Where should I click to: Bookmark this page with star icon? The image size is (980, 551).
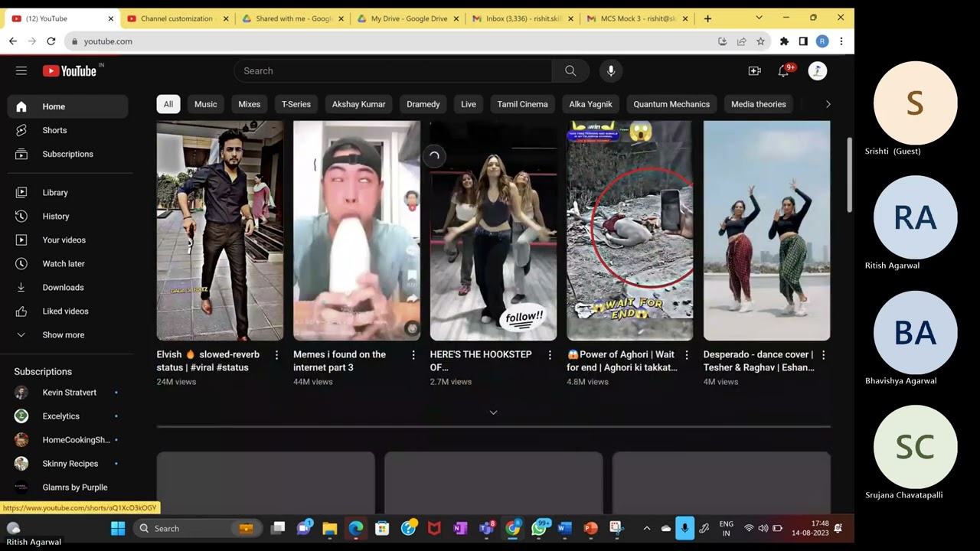[x=760, y=41]
